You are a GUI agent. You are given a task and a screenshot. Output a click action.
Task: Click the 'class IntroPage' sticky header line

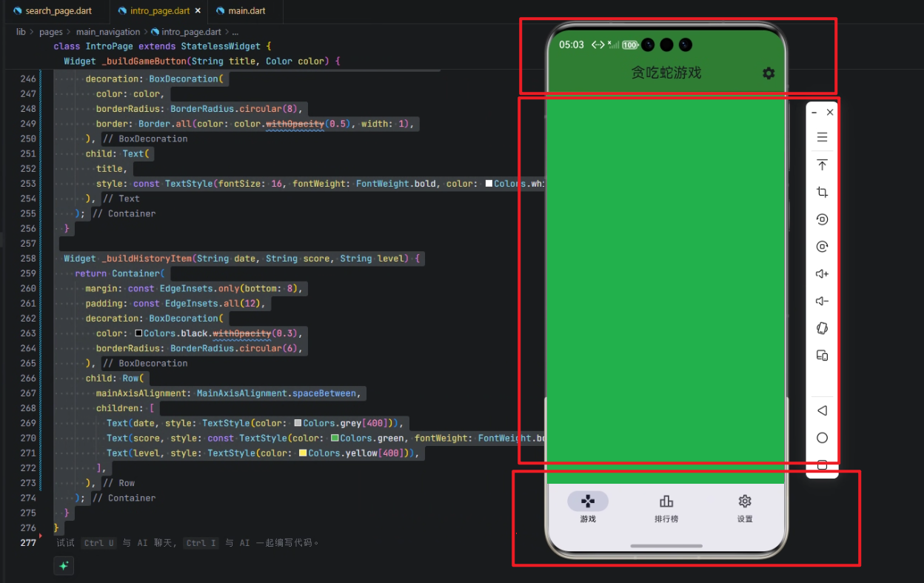point(162,46)
